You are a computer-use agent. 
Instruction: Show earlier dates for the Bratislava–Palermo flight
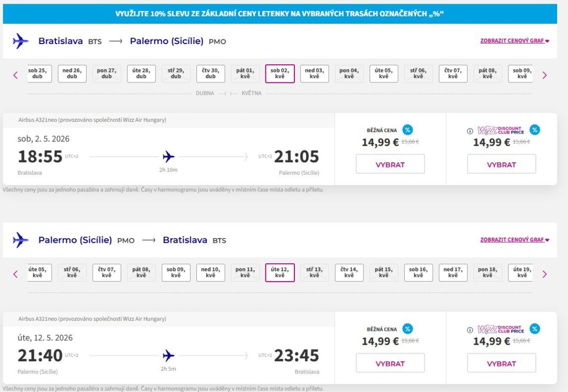pos(16,75)
